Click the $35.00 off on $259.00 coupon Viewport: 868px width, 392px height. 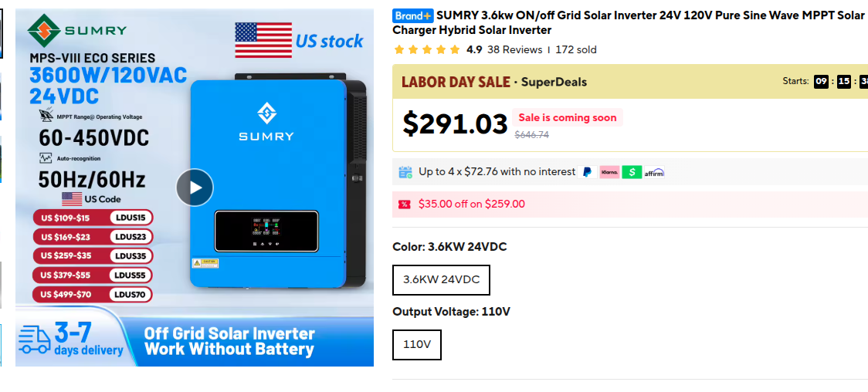(x=472, y=204)
